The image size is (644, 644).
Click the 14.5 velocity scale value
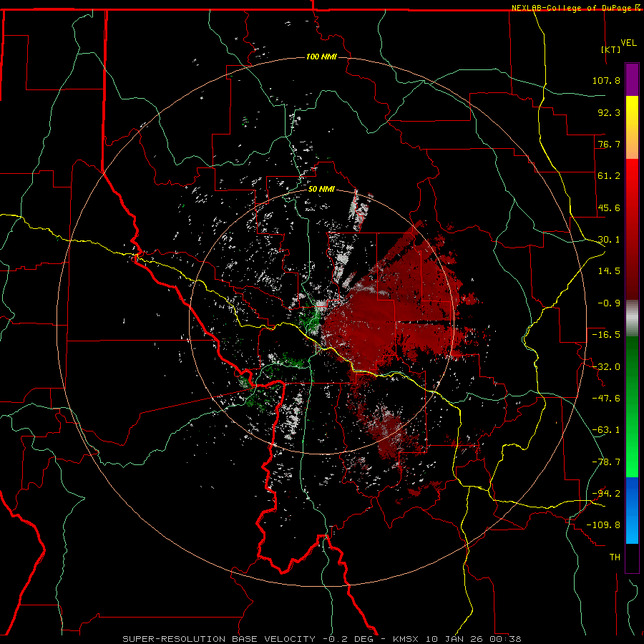(x=609, y=271)
